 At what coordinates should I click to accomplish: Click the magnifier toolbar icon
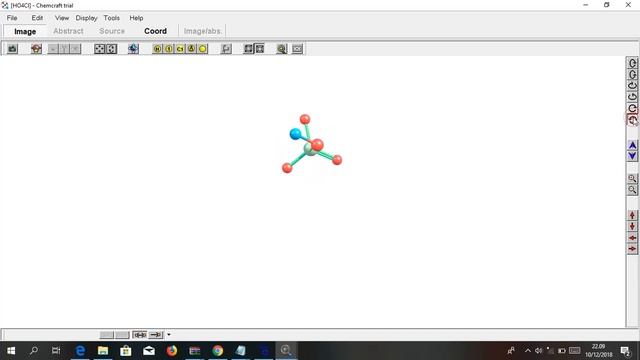point(282,49)
